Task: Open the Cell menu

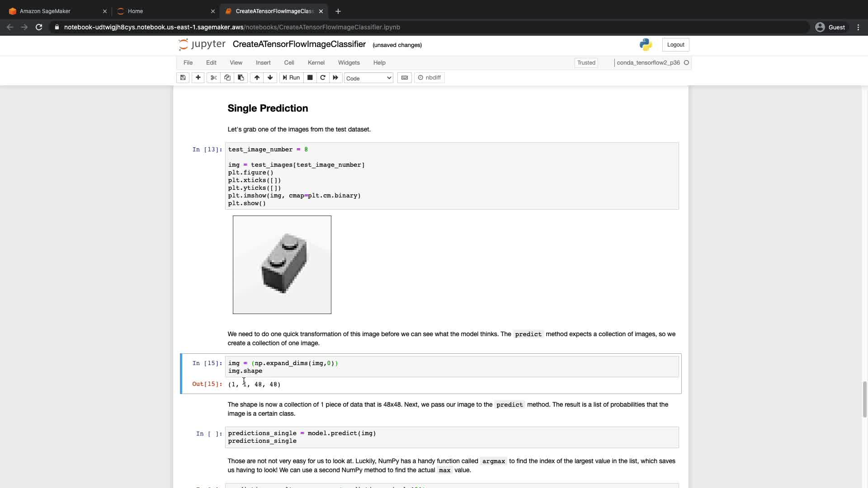Action: click(x=289, y=63)
